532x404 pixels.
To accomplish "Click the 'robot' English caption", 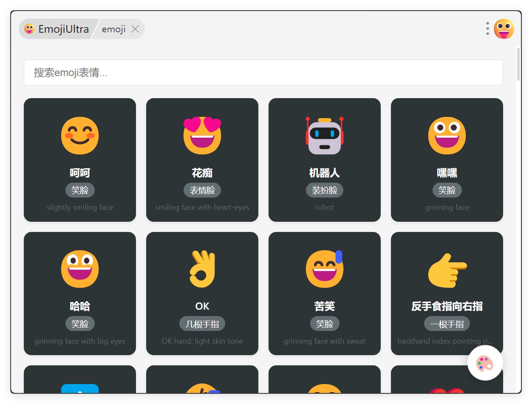I will tap(325, 207).
